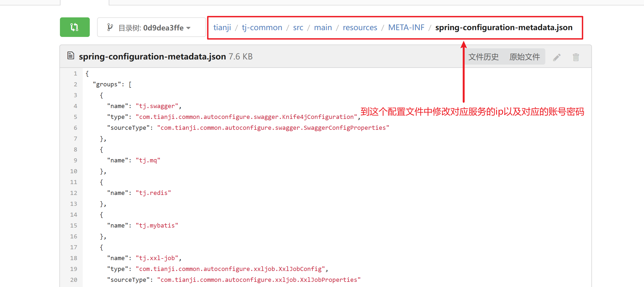Click the file document icon beside filename
644x287 pixels.
71,56
